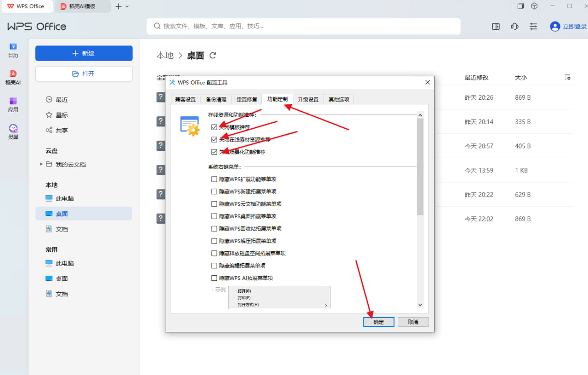Launch the 灵犀 assistant icon

(13, 128)
